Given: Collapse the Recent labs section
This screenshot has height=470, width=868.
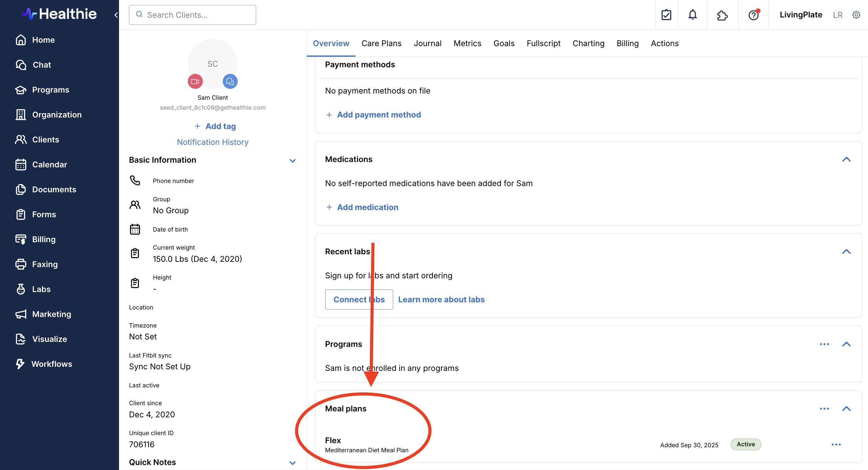Looking at the screenshot, I should (x=846, y=252).
